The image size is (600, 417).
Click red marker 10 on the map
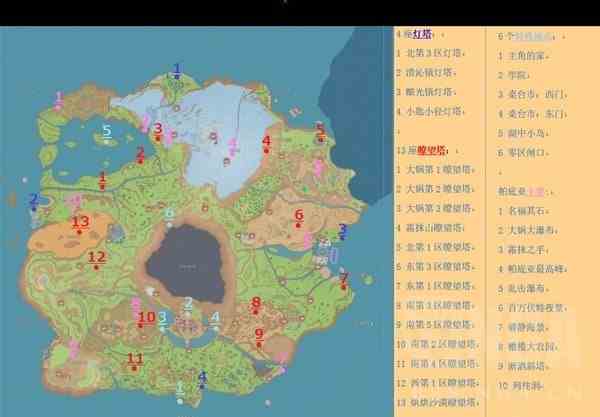(x=146, y=319)
